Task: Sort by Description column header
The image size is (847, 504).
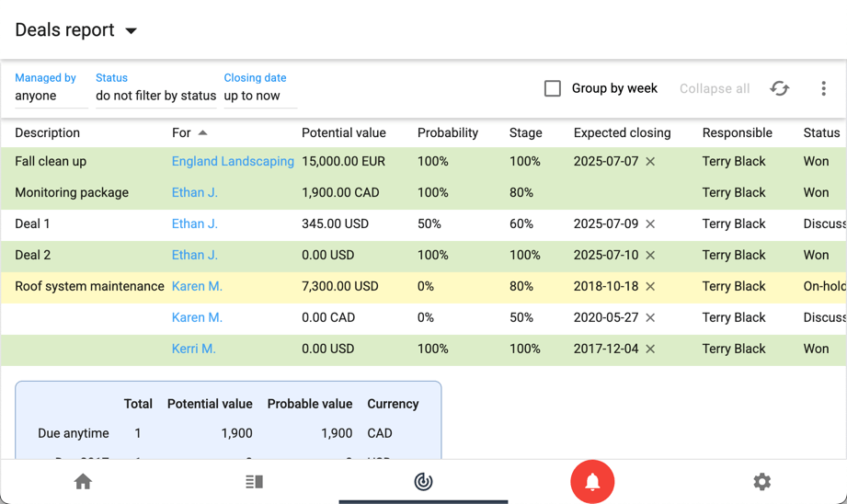Action: click(48, 132)
